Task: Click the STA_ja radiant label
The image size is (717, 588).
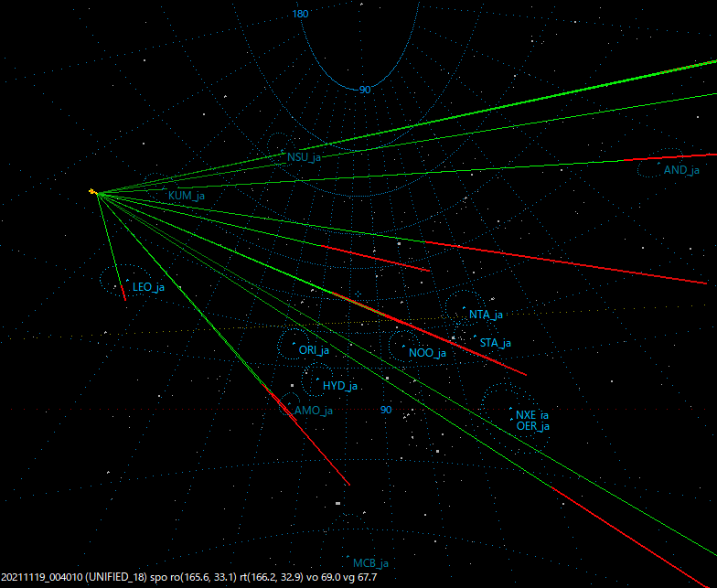Action: (496, 343)
